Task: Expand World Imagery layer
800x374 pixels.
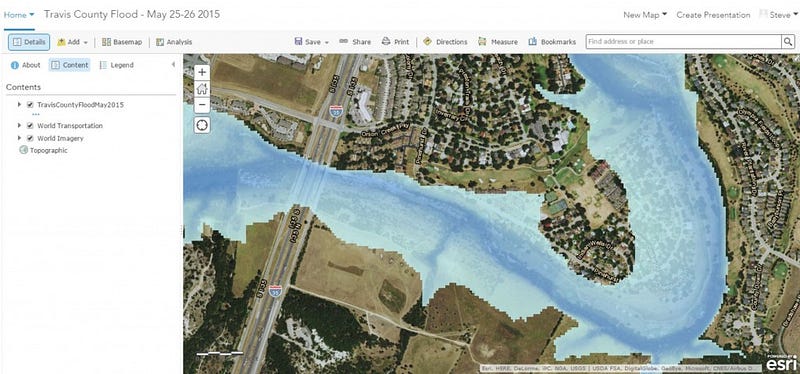Action: click(x=19, y=138)
